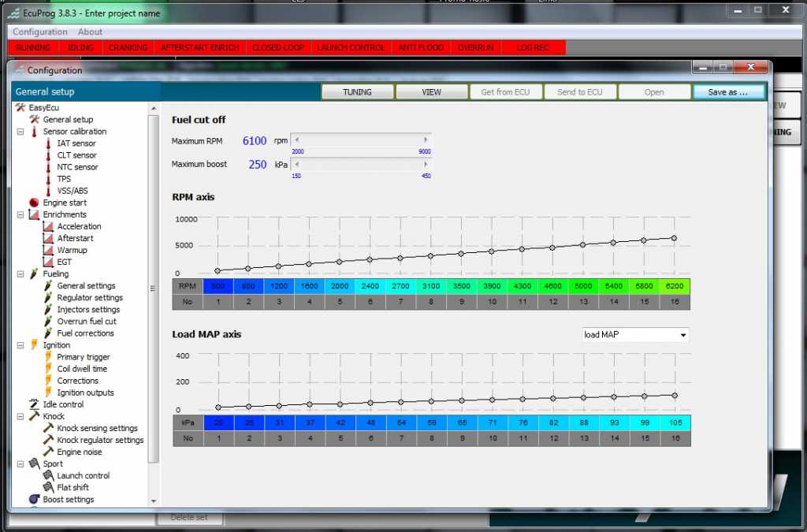
Task: Click the checkered flag icon beside Launch control
Action: click(x=48, y=475)
